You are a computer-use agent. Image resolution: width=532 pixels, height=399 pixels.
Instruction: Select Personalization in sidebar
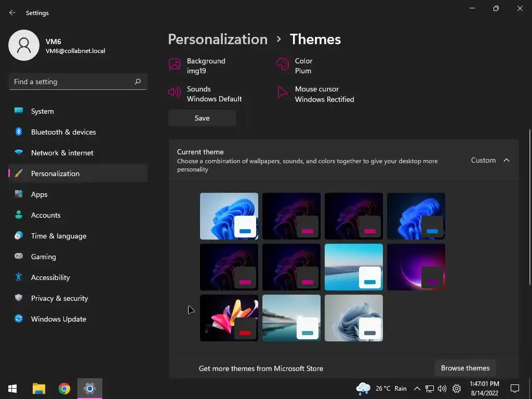tap(78, 174)
